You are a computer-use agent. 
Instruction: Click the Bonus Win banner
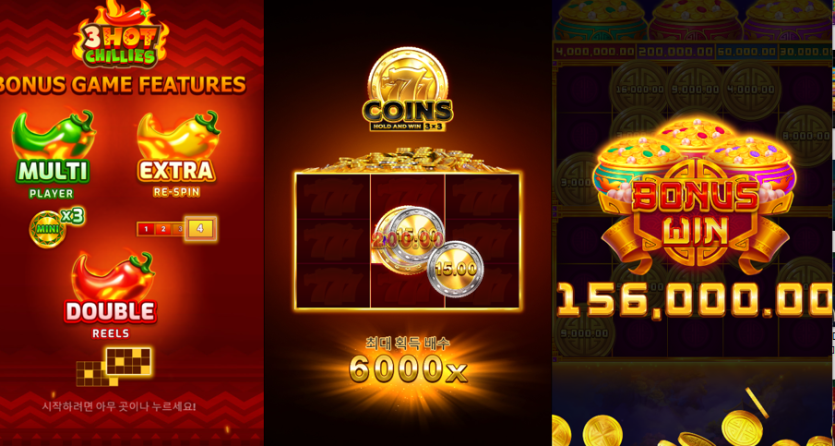click(x=695, y=214)
